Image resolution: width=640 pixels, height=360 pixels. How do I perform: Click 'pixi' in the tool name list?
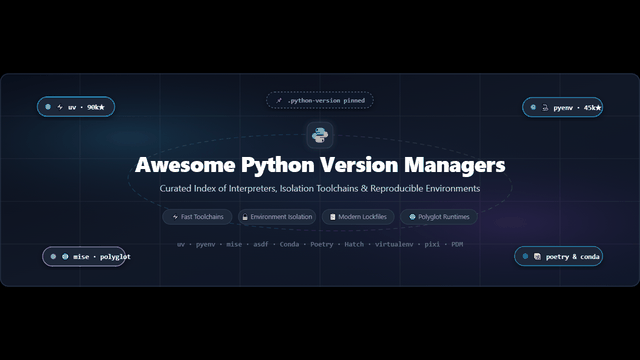(432, 244)
